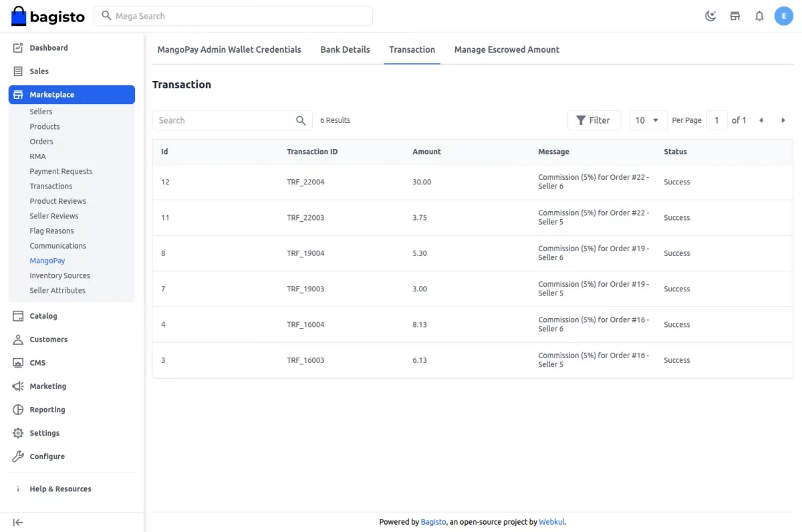The image size is (802, 532).
Task: Open Sellers in Marketplace menu
Action: pyautogui.click(x=41, y=112)
